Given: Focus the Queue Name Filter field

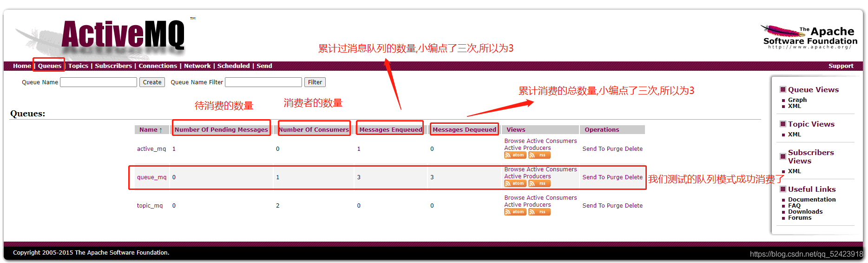Looking at the screenshot, I should pyautogui.click(x=263, y=82).
